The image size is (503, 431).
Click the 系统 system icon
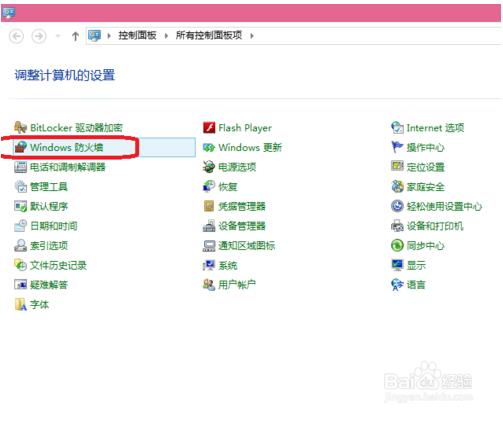coord(209,265)
